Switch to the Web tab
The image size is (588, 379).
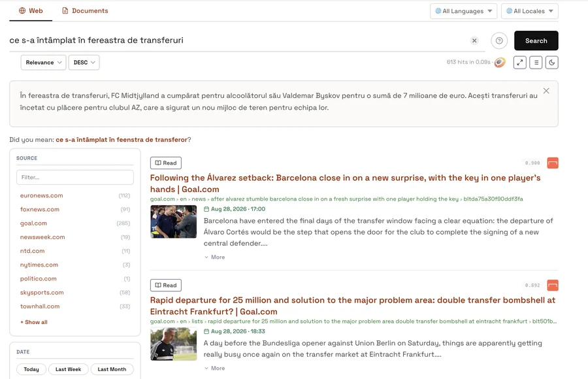[x=31, y=11]
